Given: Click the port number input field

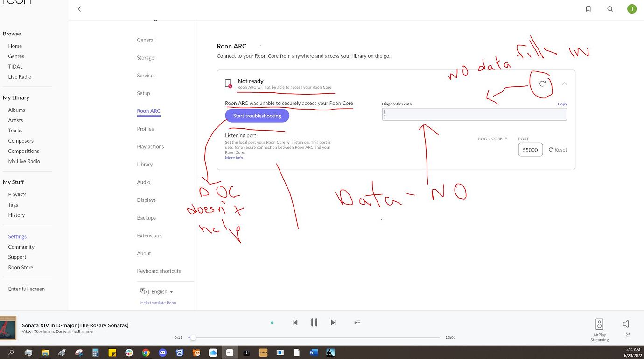Looking at the screenshot, I should 530,150.
